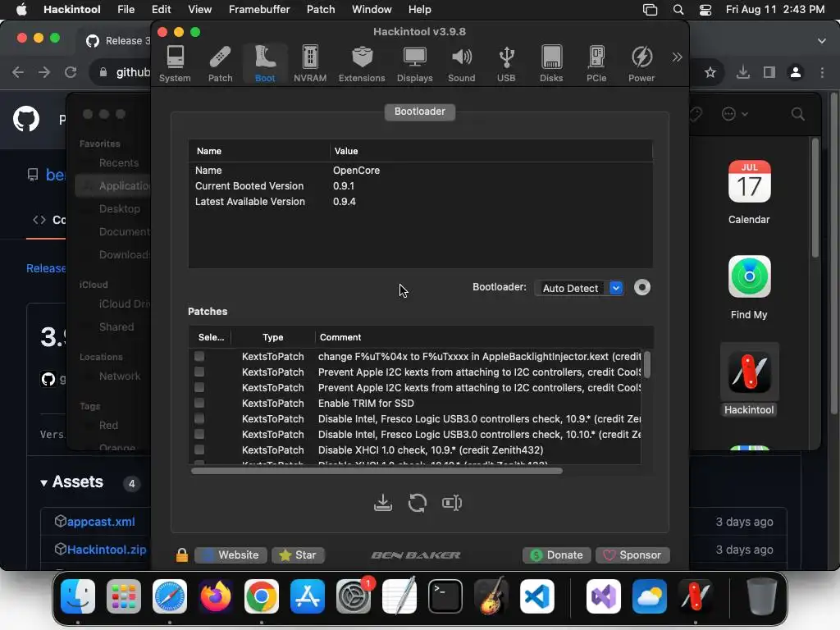Check second Prevent Apple I2C kexts patch checkbox
The height and width of the screenshot is (630, 840).
pos(199,387)
